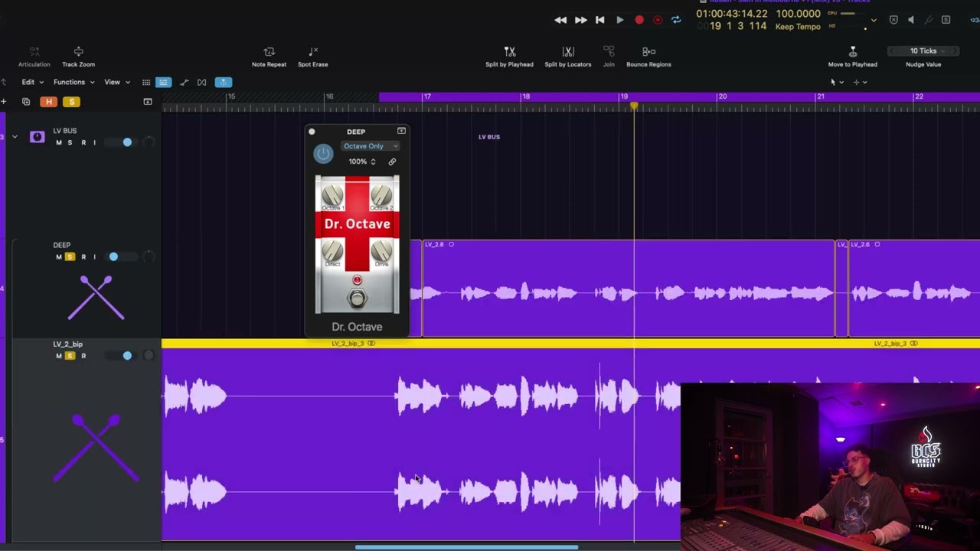The width and height of the screenshot is (980, 551).
Task: Record-enable the DEEP track
Action: pyautogui.click(x=83, y=257)
